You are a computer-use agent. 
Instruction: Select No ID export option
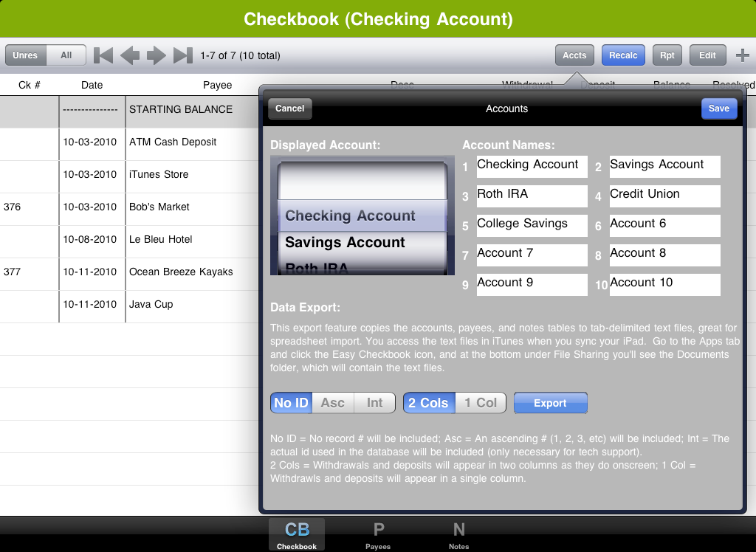click(x=291, y=402)
